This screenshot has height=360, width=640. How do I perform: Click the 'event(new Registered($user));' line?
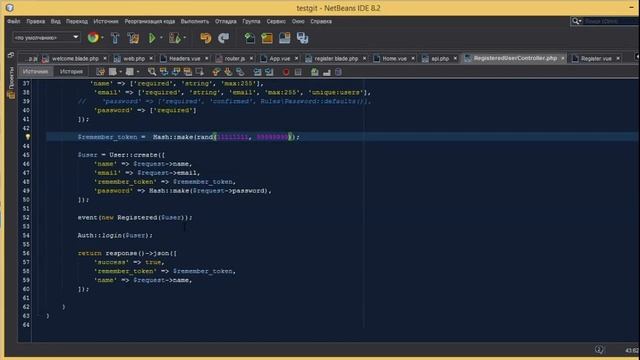pos(135,218)
